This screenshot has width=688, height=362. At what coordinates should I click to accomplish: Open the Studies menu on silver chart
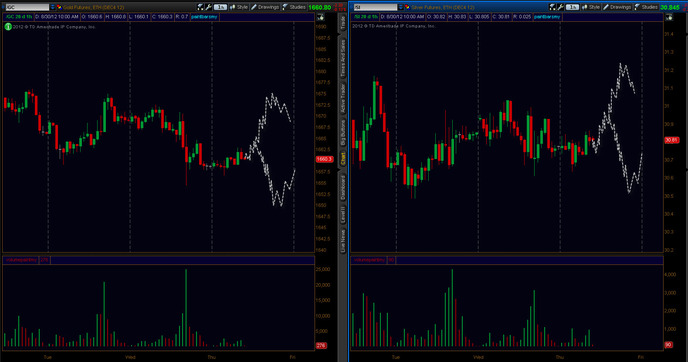[x=646, y=7]
